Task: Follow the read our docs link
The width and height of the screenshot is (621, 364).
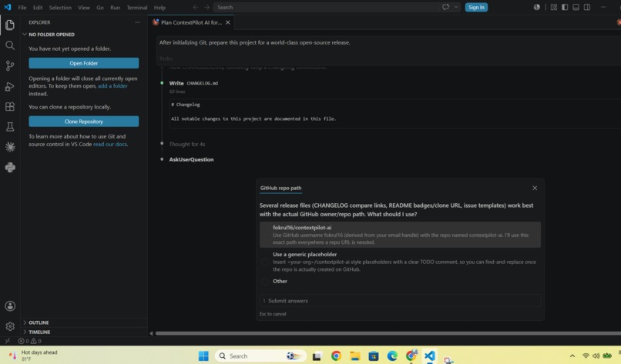Action: pyautogui.click(x=110, y=144)
